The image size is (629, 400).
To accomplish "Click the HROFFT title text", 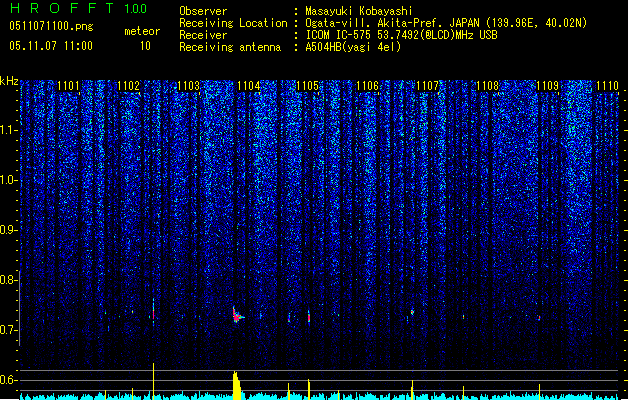I will 62,8.
